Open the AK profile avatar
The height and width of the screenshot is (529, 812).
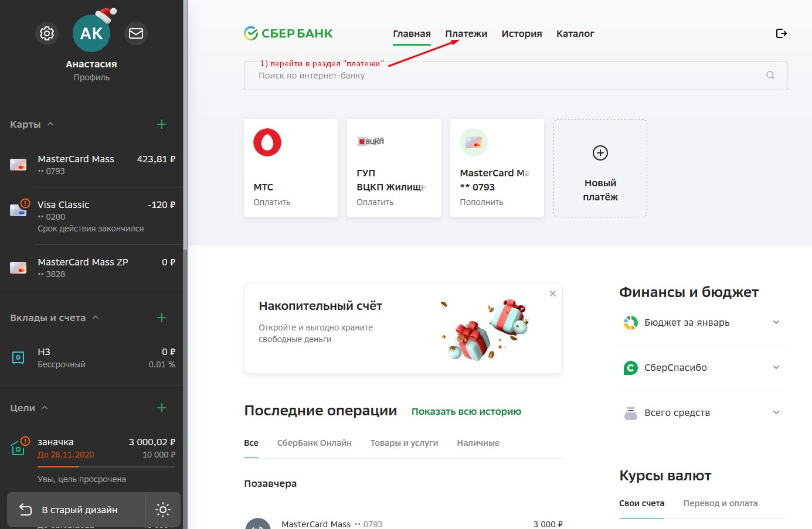[91, 33]
